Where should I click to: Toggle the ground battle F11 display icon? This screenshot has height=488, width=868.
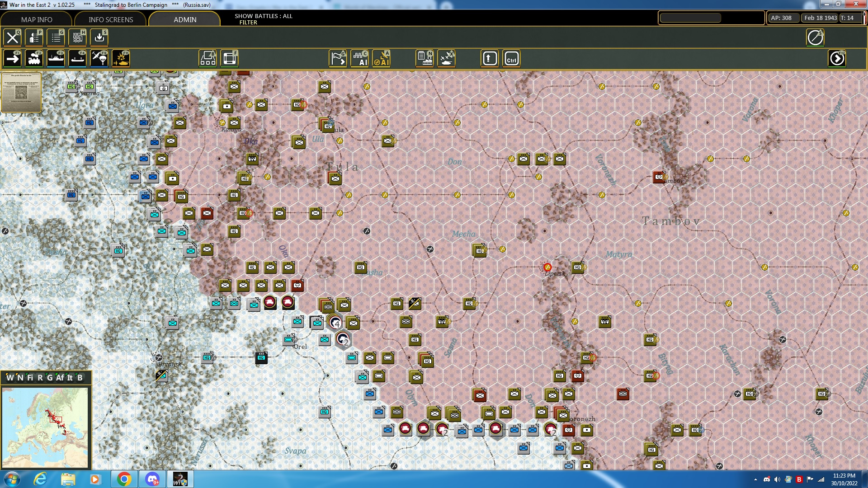tap(121, 58)
